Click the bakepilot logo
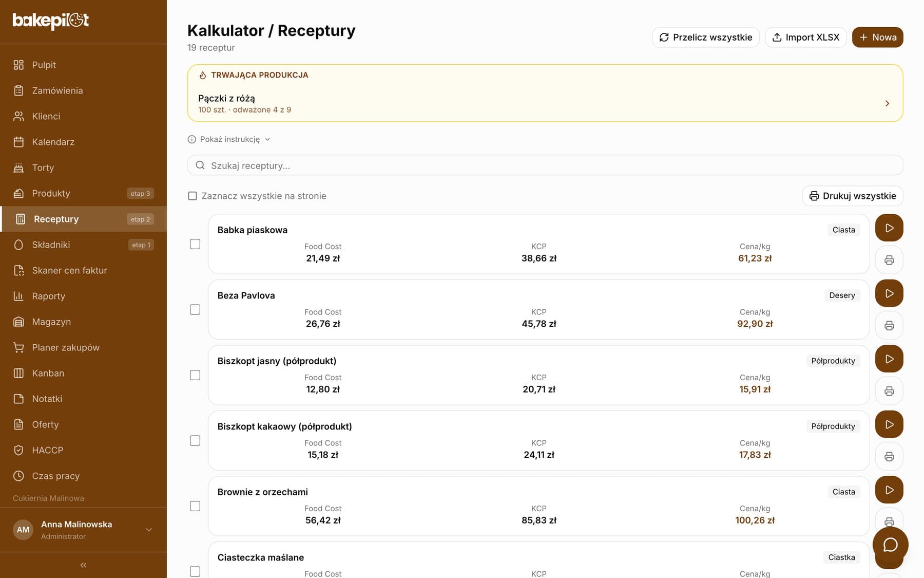The width and height of the screenshot is (924, 578). 51,21
